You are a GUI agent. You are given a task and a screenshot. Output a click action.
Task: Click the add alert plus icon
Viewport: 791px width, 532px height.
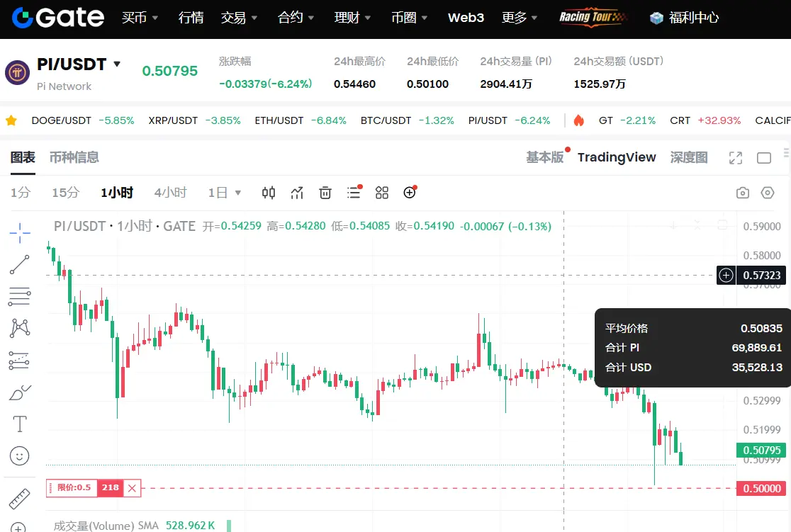[410, 192]
